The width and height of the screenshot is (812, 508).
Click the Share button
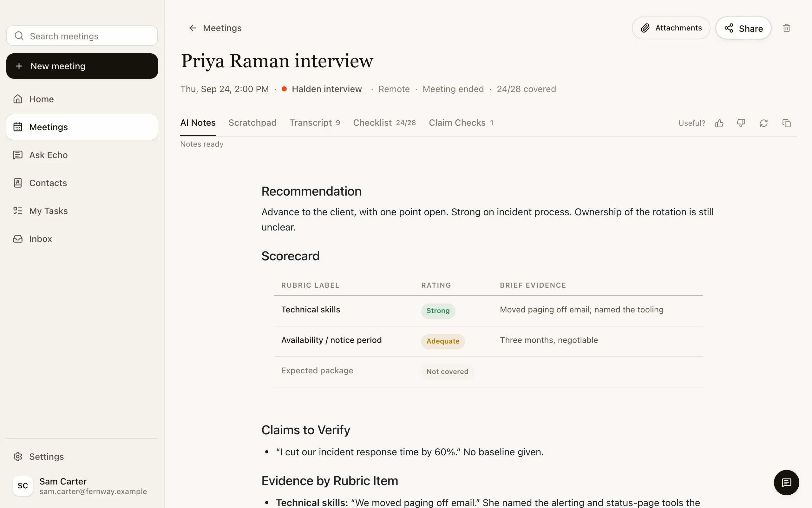point(743,28)
